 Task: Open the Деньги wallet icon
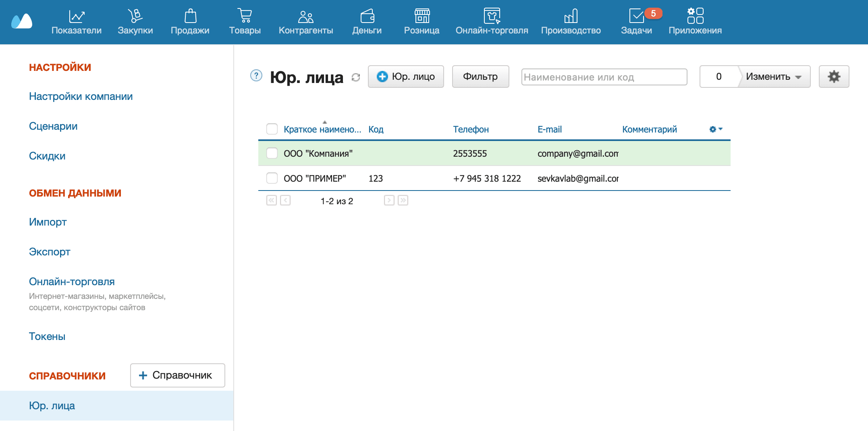click(367, 17)
